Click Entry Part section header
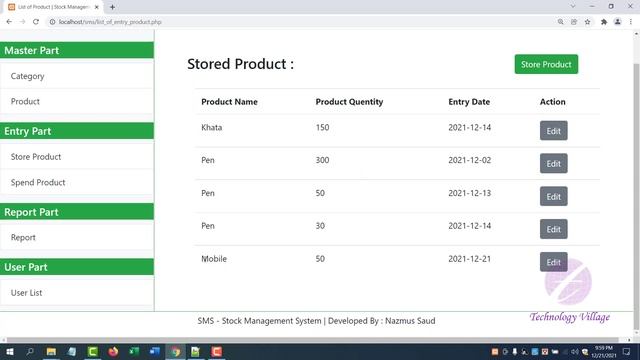Screen dimensions: 640x360 click(77, 131)
